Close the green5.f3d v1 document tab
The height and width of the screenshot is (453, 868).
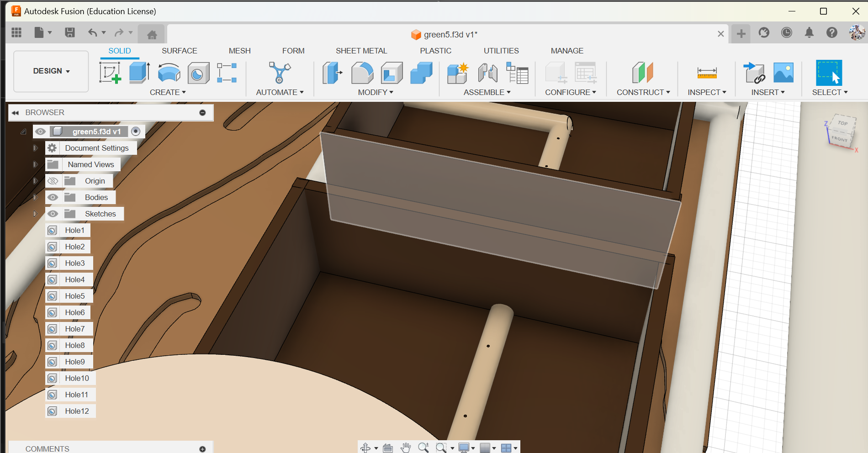coord(720,34)
